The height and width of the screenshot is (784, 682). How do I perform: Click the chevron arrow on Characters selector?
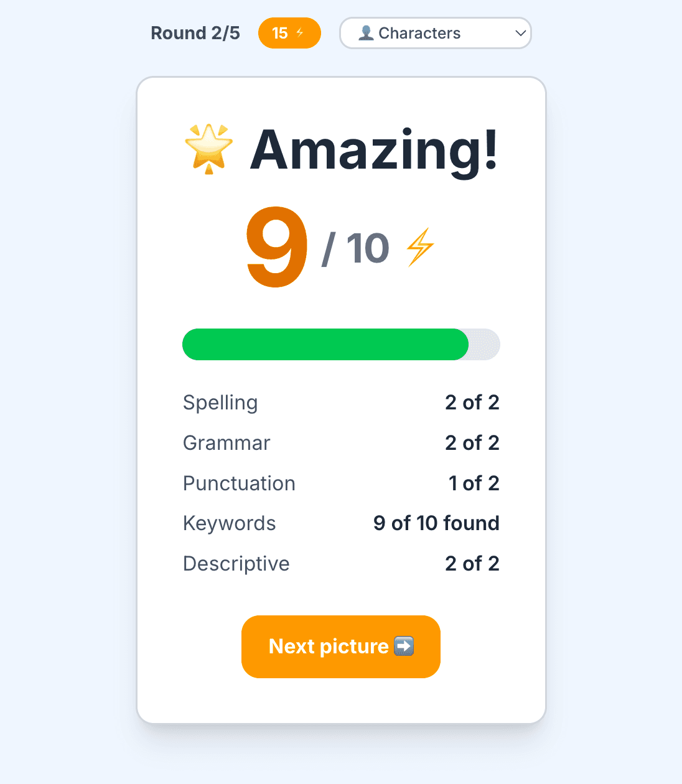[x=520, y=33]
